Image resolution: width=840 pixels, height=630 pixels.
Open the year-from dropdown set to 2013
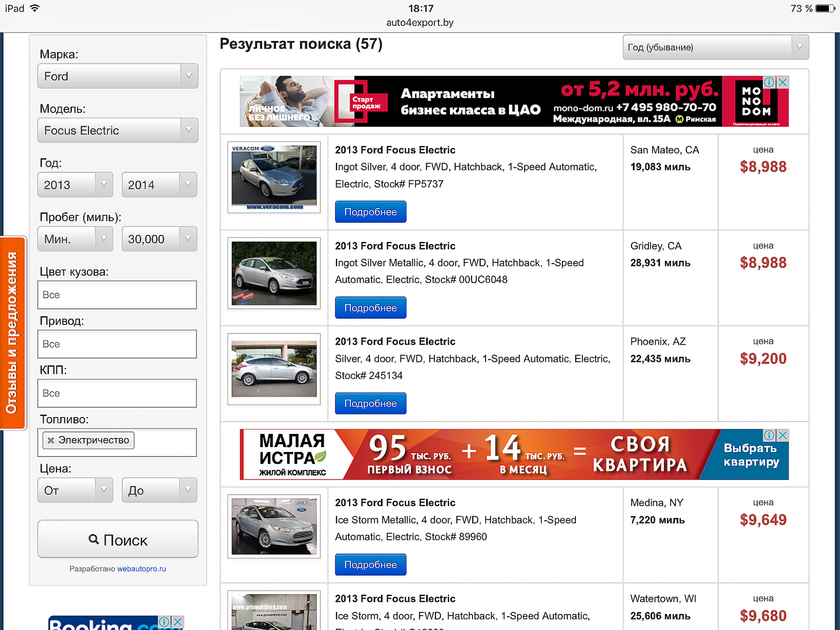coord(75,184)
